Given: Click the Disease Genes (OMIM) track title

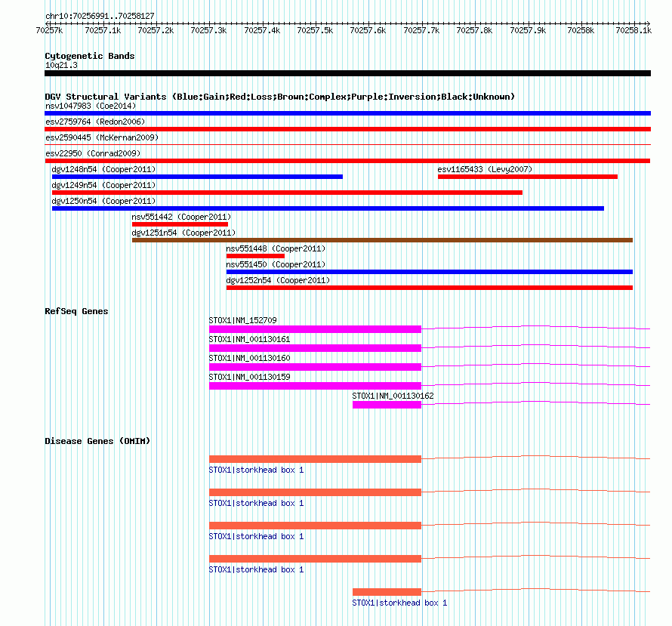Looking at the screenshot, I should pyautogui.click(x=97, y=441).
